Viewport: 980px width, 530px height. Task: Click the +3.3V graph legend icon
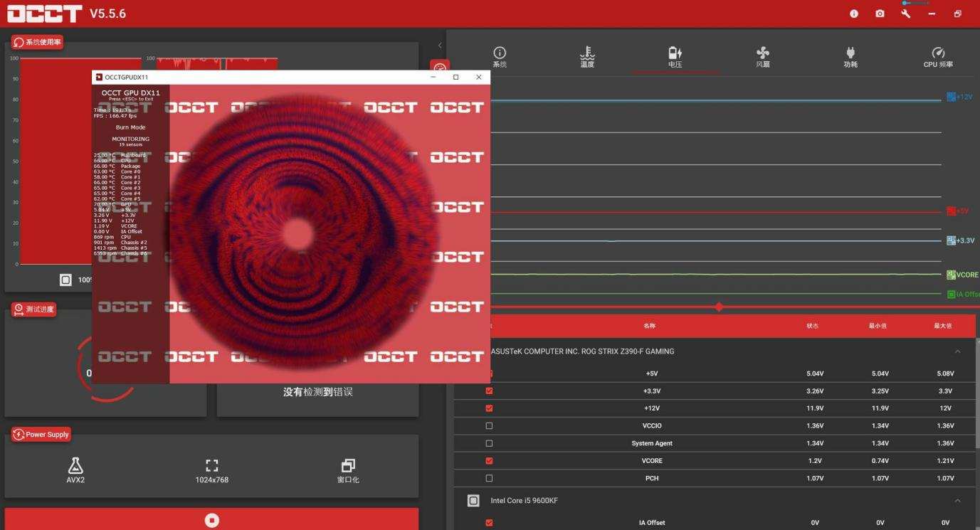[951, 240]
